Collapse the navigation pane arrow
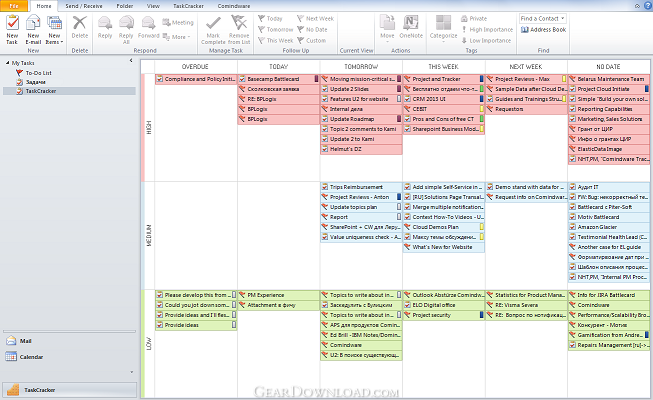 tap(131, 60)
